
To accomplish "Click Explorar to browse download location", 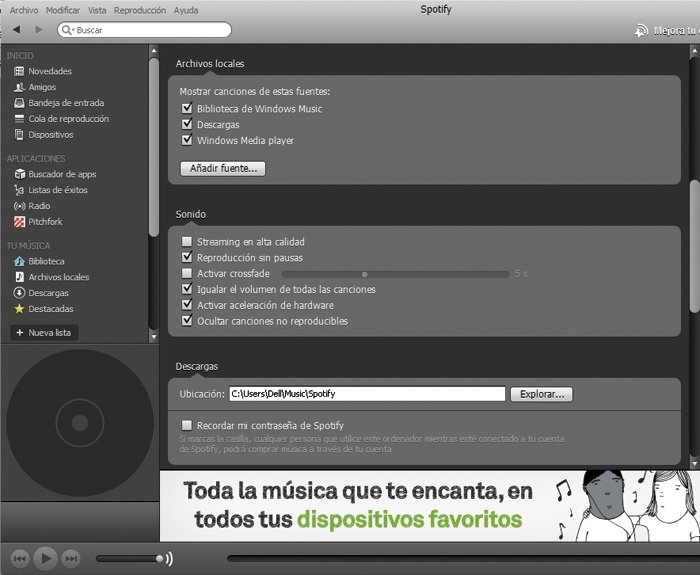I will point(542,394).
